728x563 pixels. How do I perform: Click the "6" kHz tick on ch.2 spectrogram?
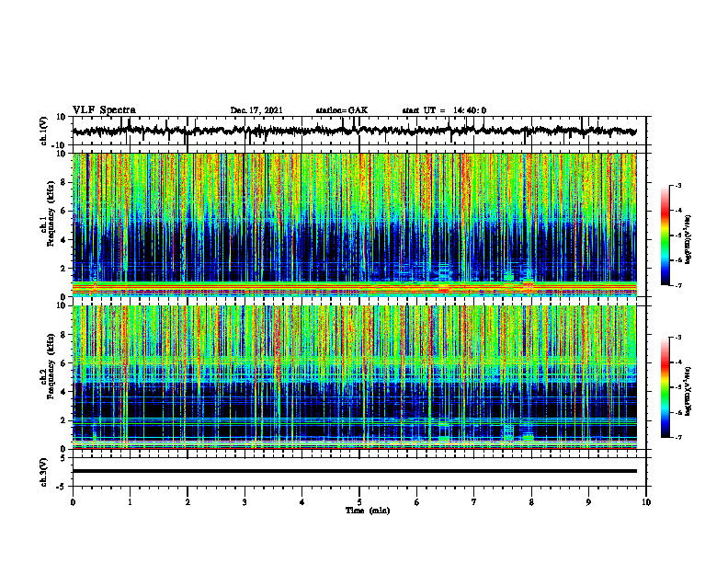[x=64, y=363]
